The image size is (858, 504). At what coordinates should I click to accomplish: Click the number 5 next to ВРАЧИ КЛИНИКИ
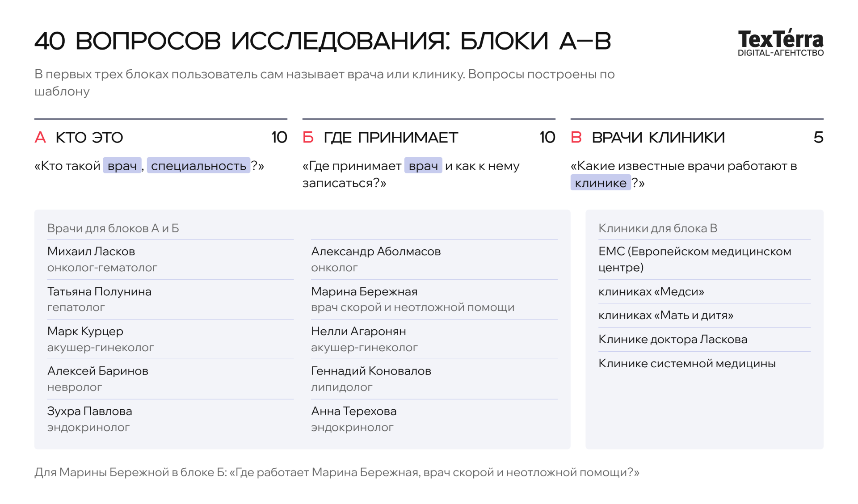coord(818,137)
